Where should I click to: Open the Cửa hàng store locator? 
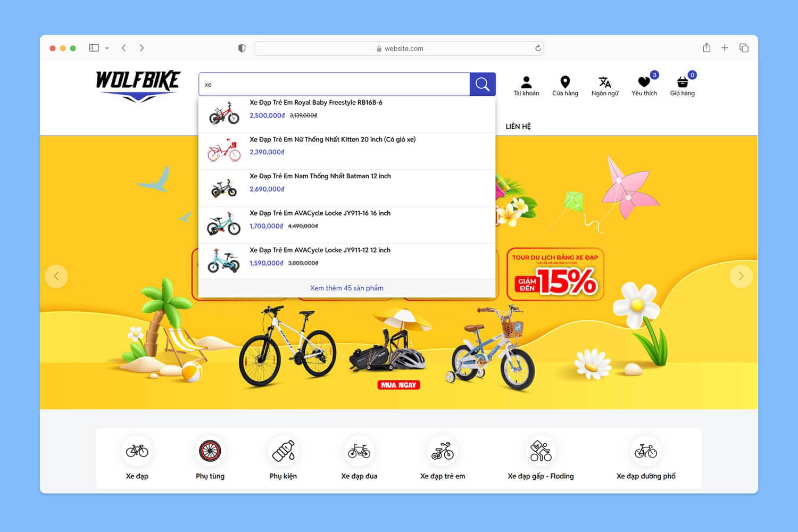tap(565, 85)
